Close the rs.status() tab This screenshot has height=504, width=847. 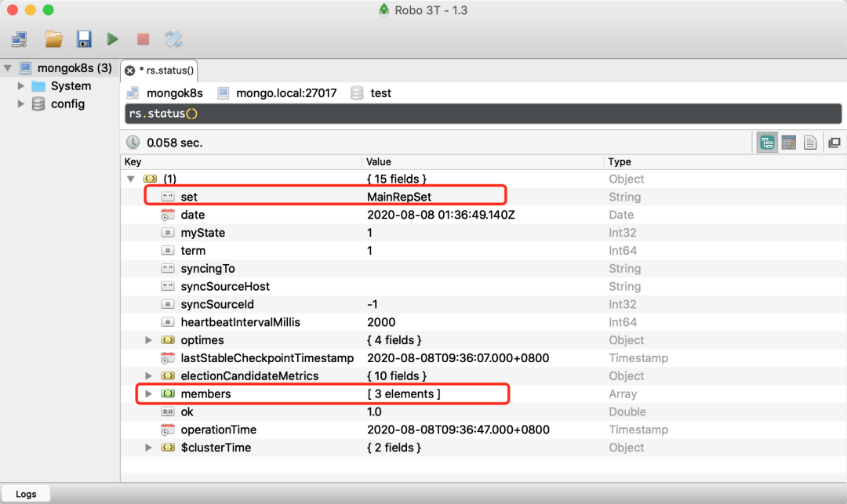[129, 71]
